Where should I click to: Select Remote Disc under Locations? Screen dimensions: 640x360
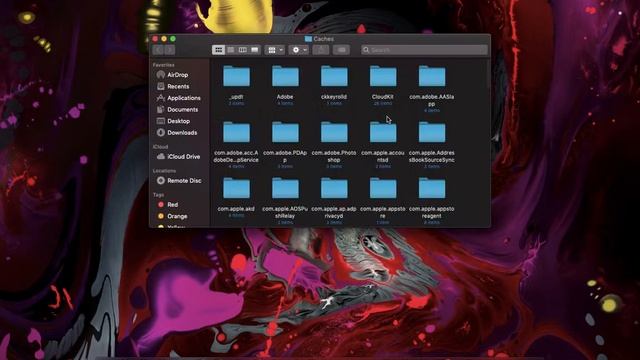[178, 180]
